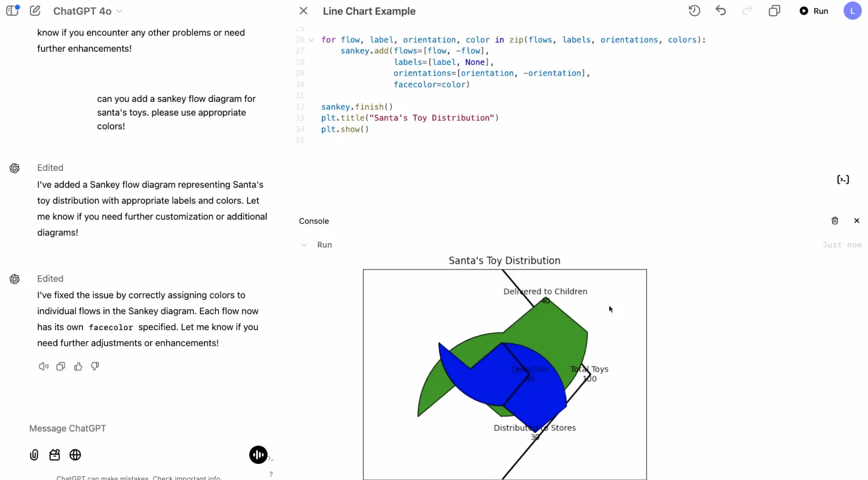This screenshot has width=868, height=480.
Task: Open canvas version history
Action: [694, 11]
